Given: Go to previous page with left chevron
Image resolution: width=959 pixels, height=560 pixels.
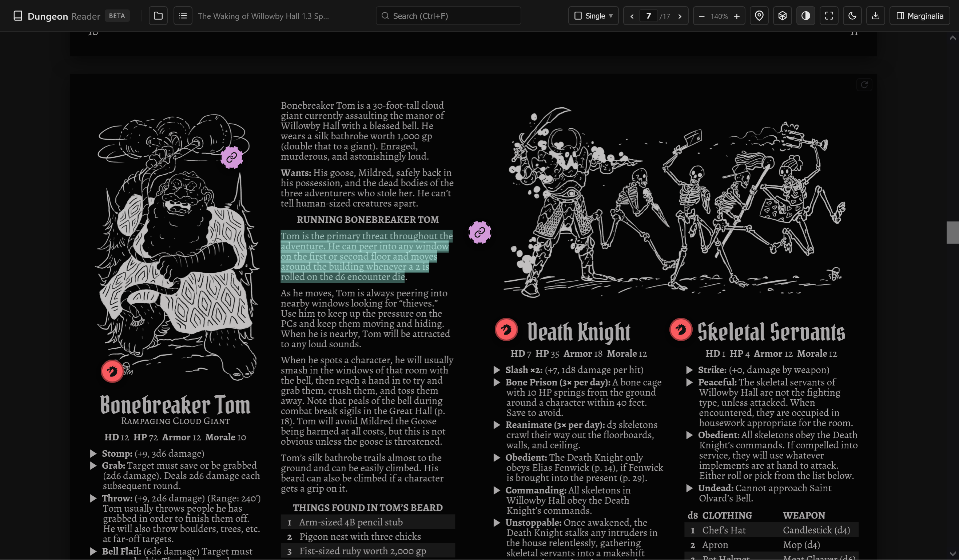Looking at the screenshot, I should (x=632, y=16).
